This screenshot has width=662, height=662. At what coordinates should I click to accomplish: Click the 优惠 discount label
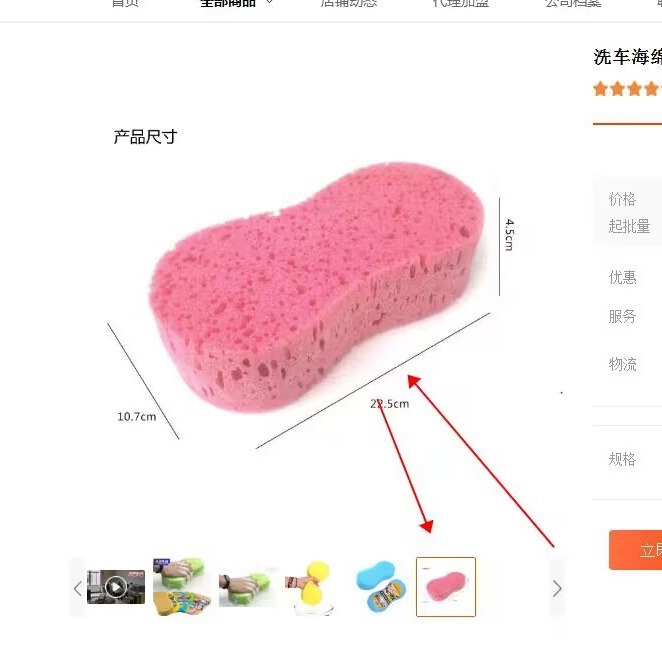coord(622,277)
